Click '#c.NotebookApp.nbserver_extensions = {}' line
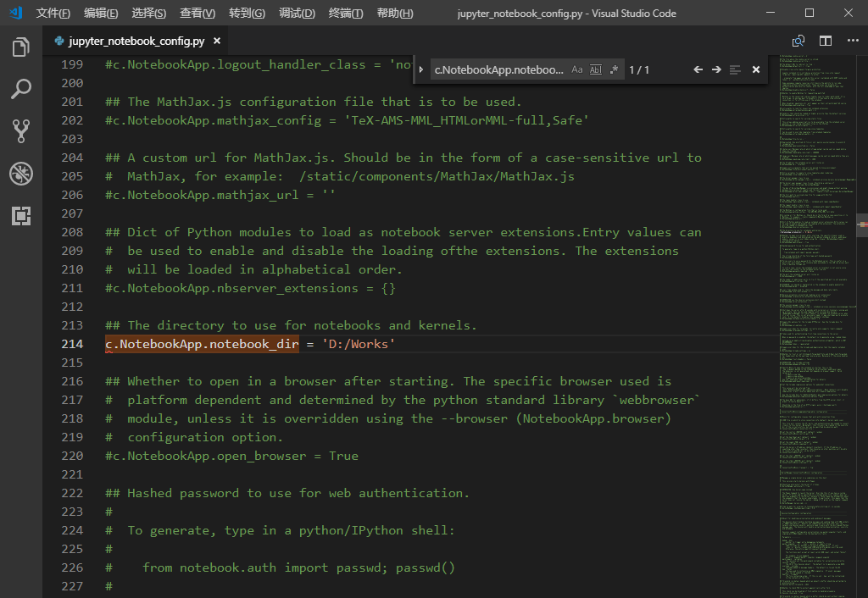868x598 pixels. (x=250, y=288)
